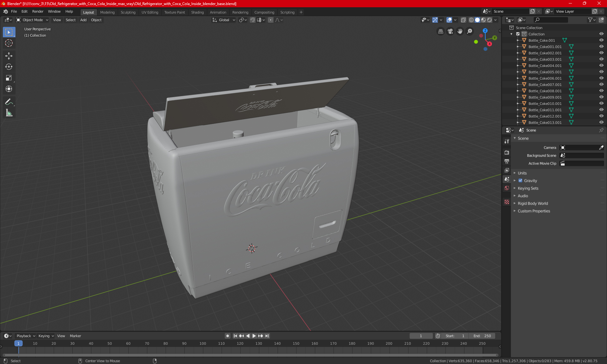
Task: Switch to the Shading workspace tab
Action: tap(197, 12)
